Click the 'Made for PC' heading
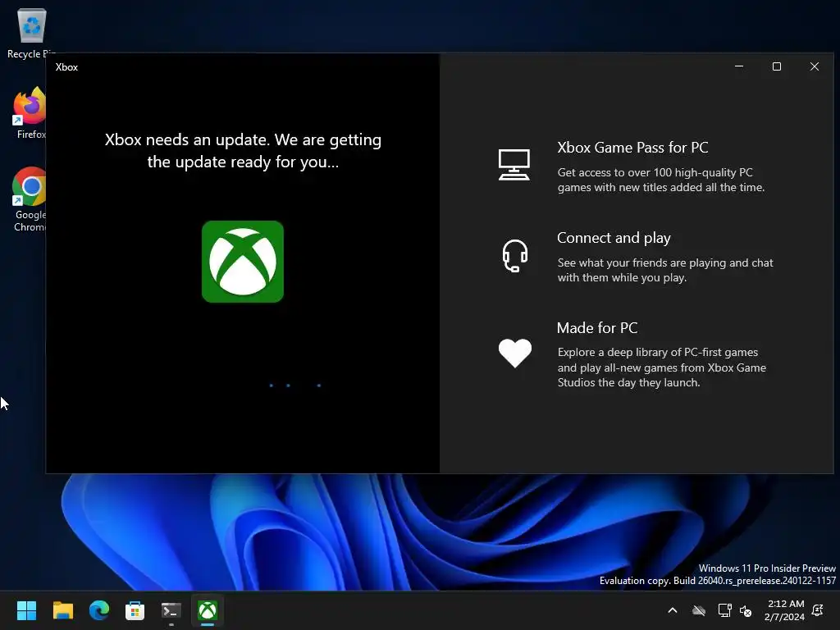Viewport: 840px width, 630px height. 597,328
